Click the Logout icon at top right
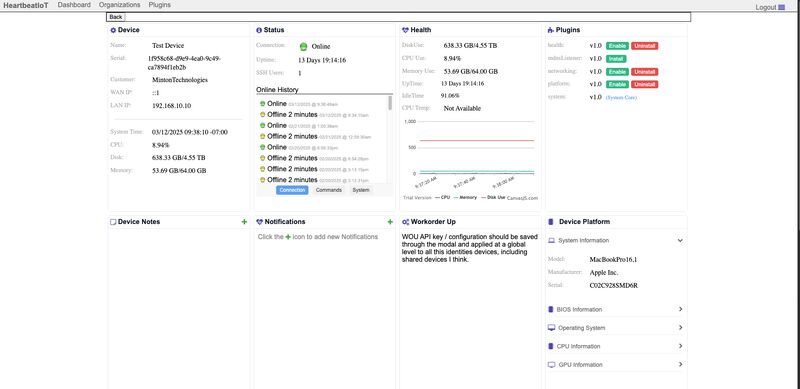800x389 pixels. (782, 7)
